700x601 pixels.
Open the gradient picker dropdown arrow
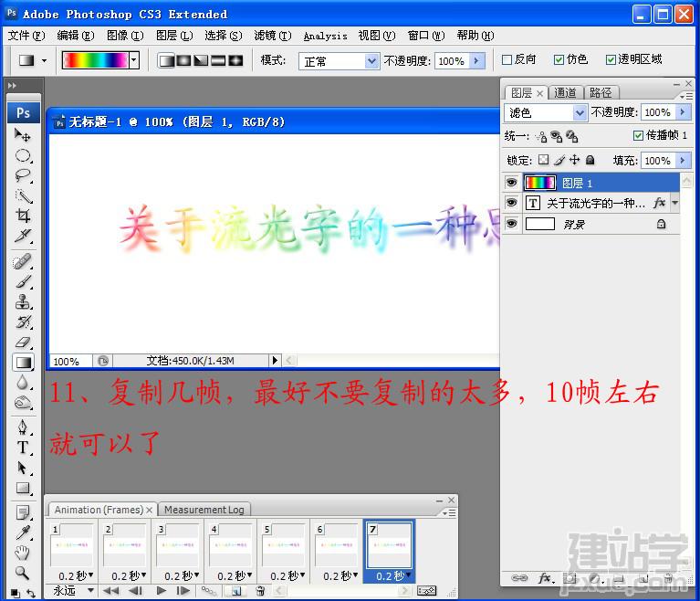133,60
